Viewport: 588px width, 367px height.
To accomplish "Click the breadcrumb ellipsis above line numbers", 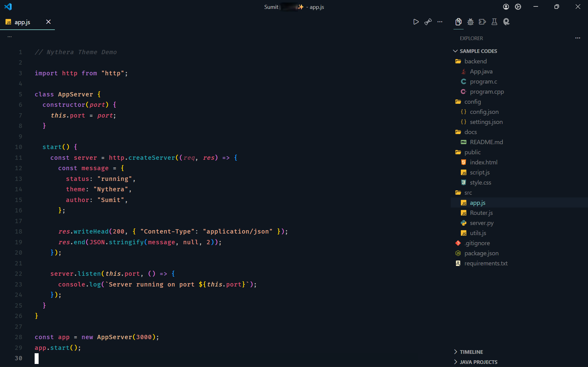I will pos(9,36).
